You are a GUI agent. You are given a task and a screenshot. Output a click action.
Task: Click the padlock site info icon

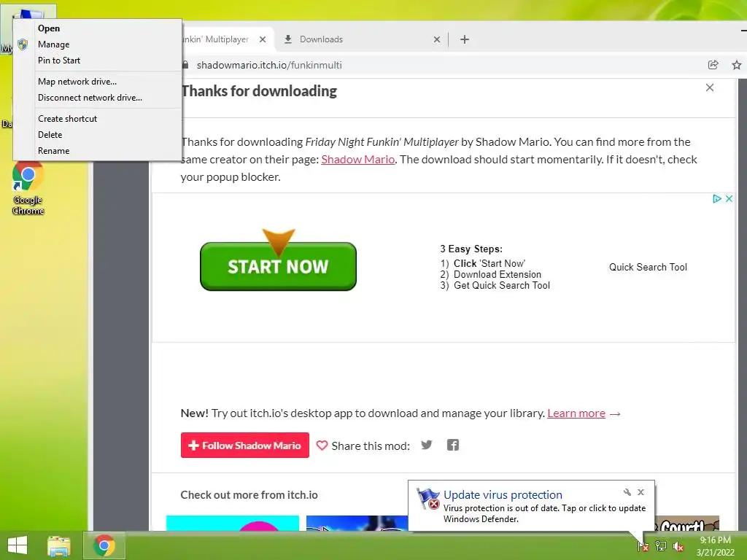186,65
